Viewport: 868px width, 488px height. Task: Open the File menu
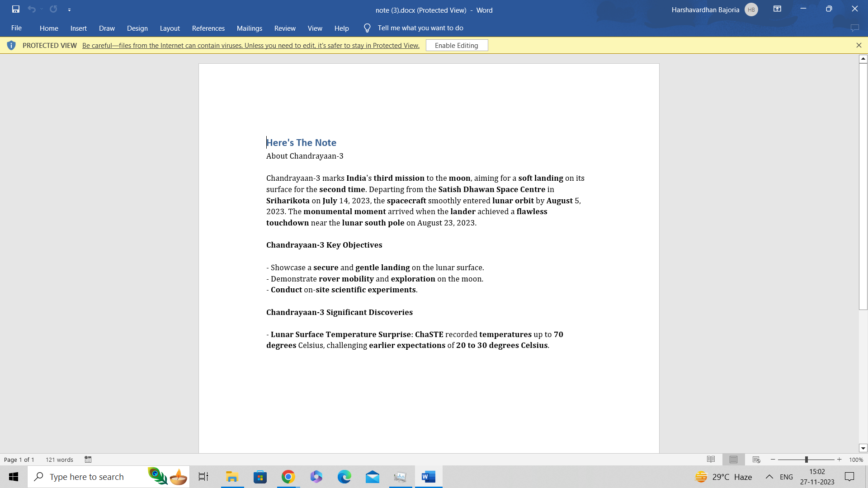pos(16,28)
